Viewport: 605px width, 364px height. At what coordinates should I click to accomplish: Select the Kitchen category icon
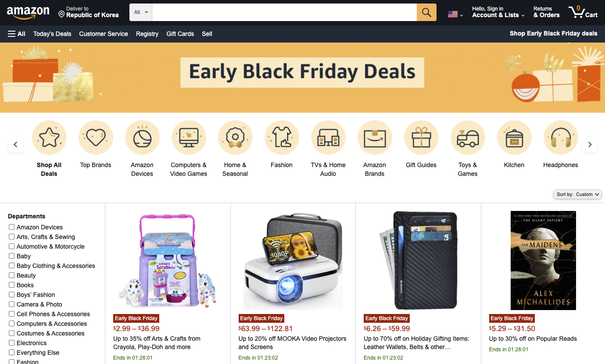click(514, 138)
